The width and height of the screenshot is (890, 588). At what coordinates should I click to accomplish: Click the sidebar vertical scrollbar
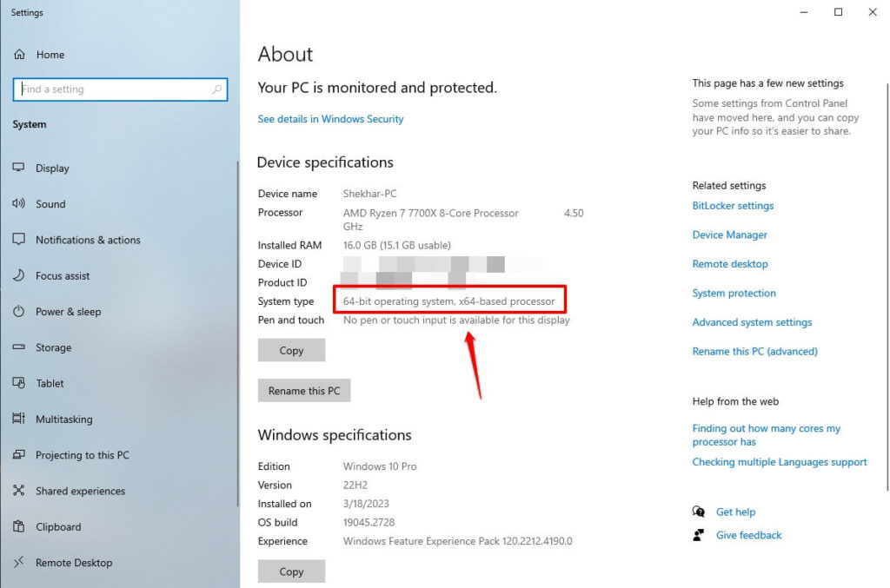pos(237,330)
